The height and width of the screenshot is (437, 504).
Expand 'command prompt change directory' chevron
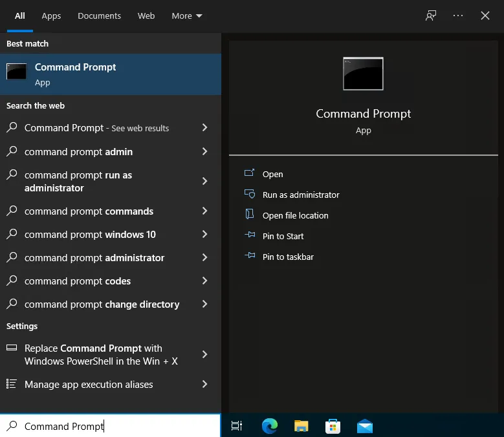204,304
